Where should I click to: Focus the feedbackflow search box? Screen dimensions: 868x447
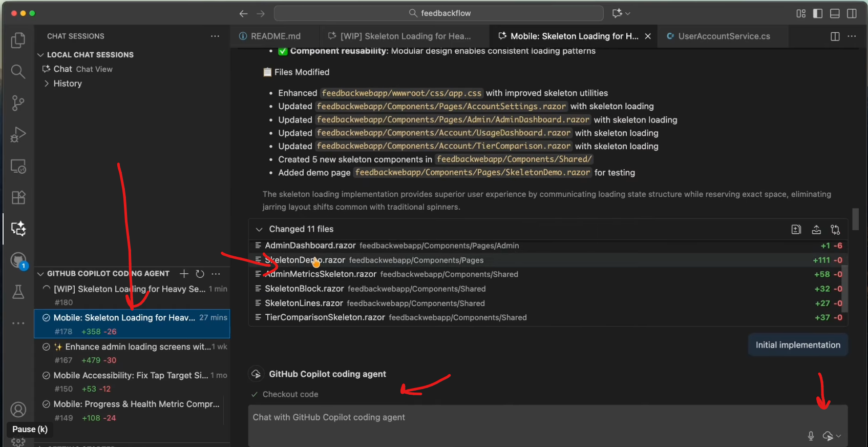[439, 13]
